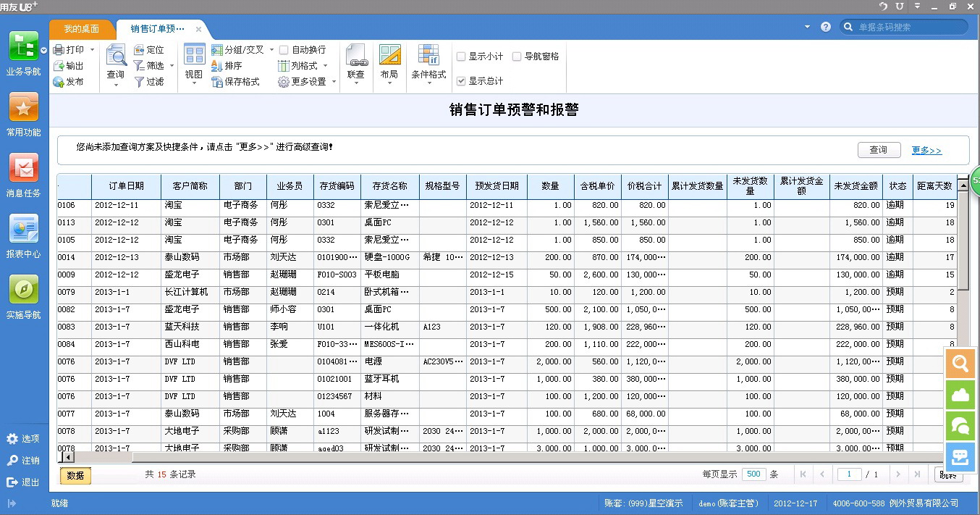
Task: Click the orange floating search button
Action: point(960,364)
